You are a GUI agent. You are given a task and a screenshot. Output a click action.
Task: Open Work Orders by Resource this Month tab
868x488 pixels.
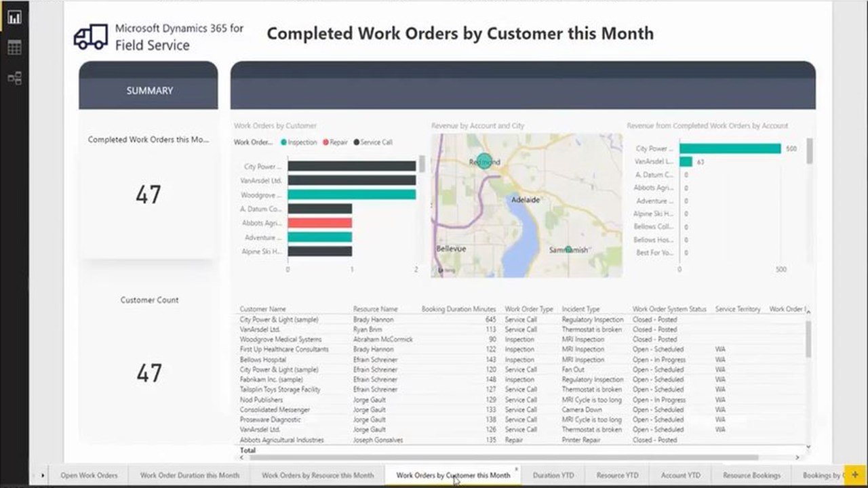pos(317,475)
